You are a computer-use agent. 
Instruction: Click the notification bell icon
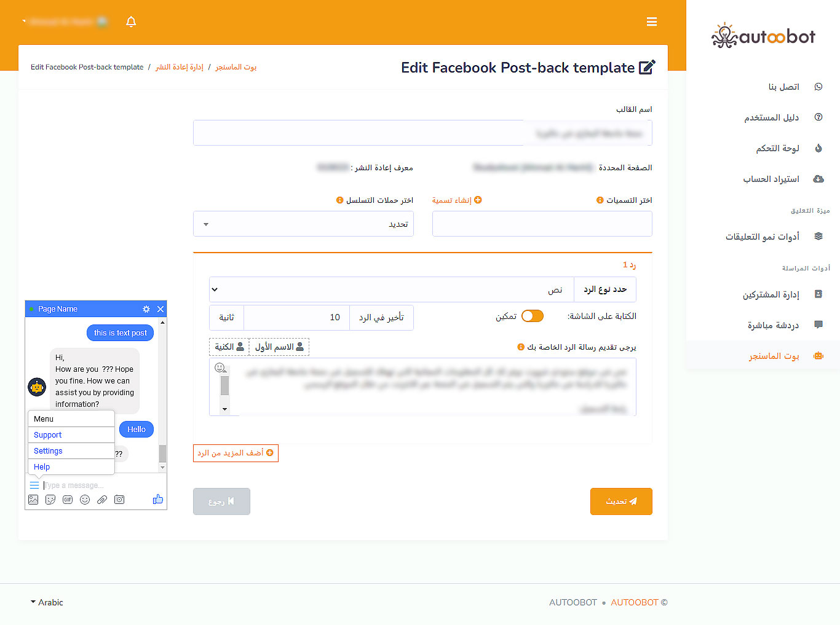[131, 22]
